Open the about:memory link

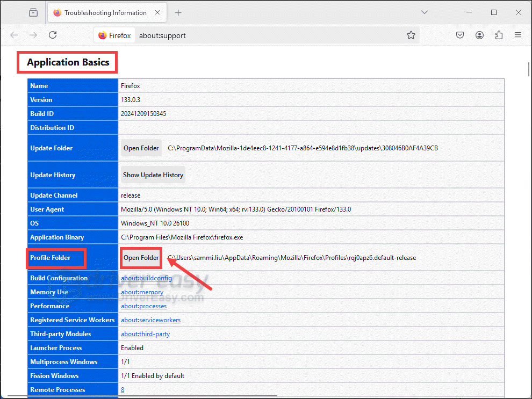[x=142, y=292]
